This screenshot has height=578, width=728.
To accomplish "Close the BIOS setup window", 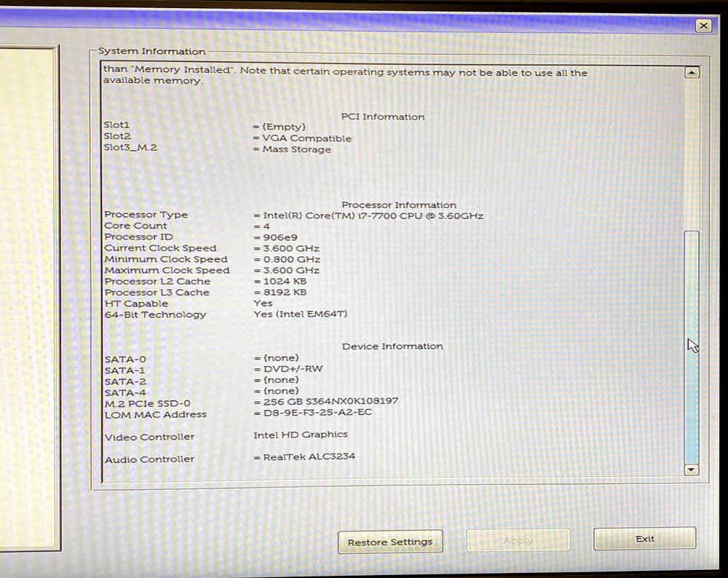I will 703,25.
